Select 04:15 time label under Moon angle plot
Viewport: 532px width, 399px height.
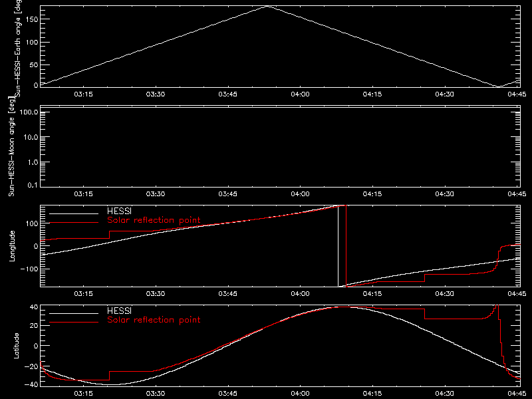pos(372,194)
